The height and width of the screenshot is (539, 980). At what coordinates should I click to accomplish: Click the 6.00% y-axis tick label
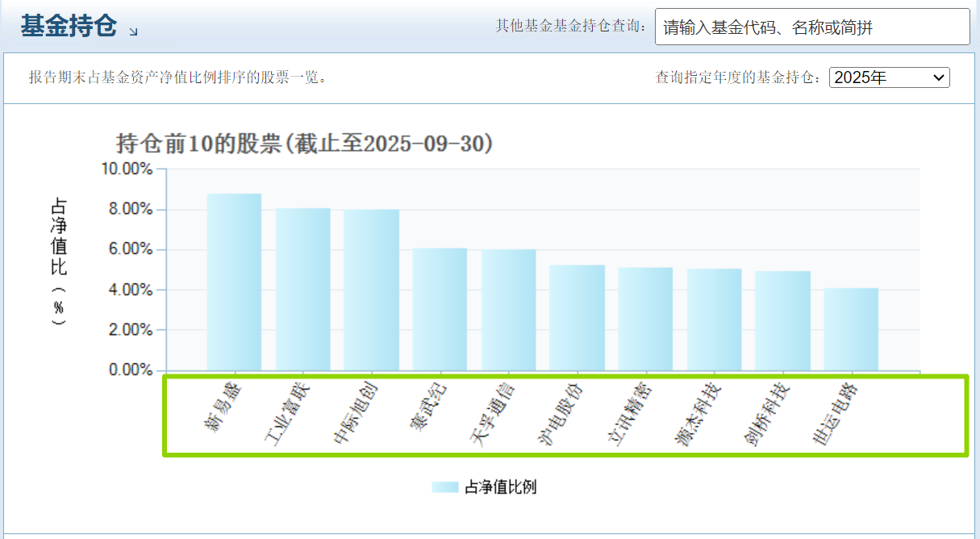click(129, 249)
